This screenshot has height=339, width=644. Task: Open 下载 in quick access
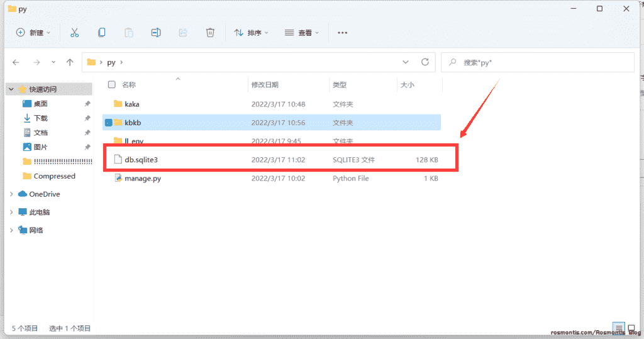pos(41,118)
